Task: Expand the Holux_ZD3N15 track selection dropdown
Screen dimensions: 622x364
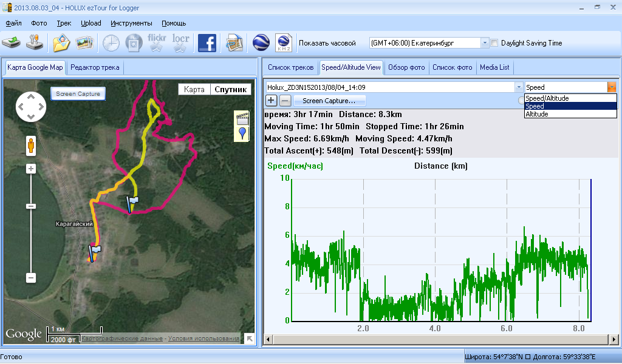Action: [519, 87]
